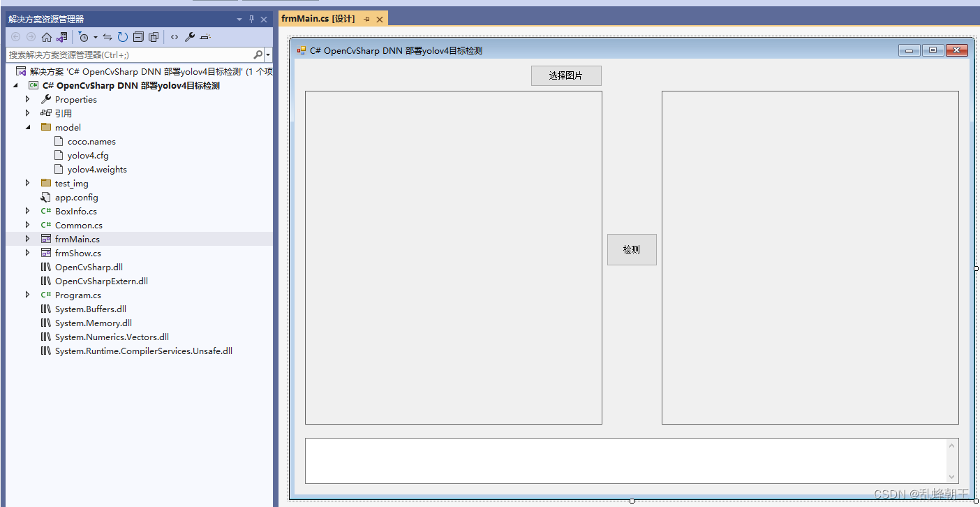Expand frmMain.cs node
Screen dimensions: 980x507
28,239
